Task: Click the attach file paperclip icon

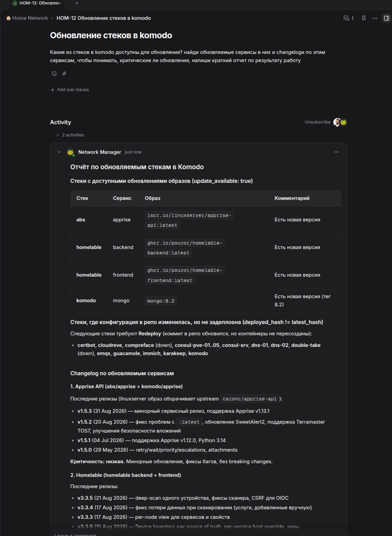Action: [x=64, y=73]
